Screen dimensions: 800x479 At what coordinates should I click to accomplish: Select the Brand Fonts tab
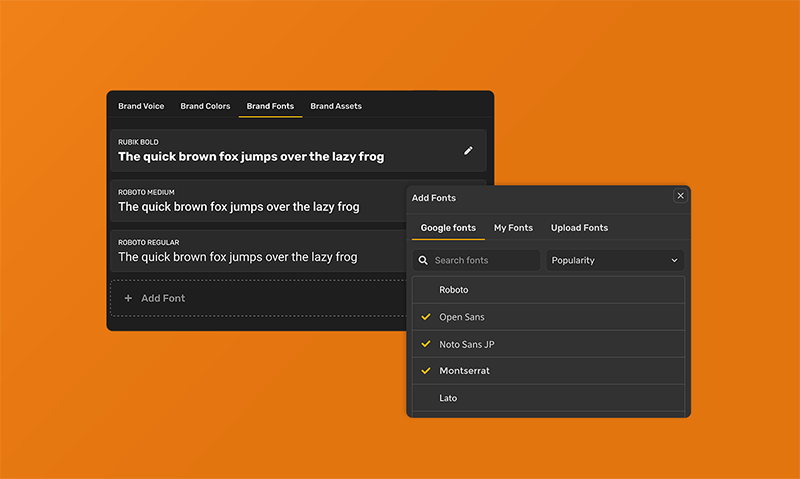(x=270, y=106)
